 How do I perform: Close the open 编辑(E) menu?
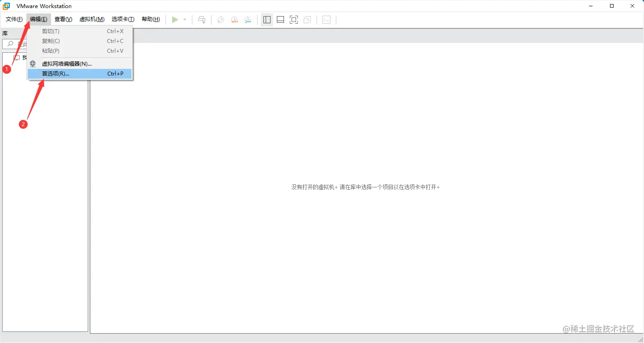(x=38, y=19)
